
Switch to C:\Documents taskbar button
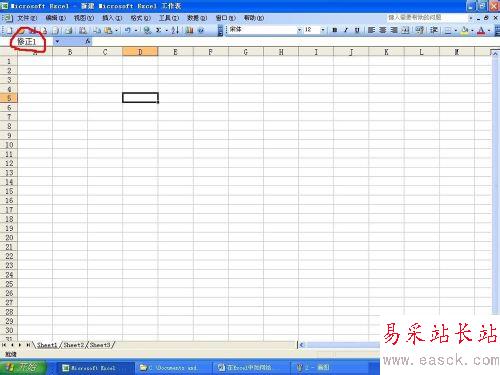click(172, 368)
